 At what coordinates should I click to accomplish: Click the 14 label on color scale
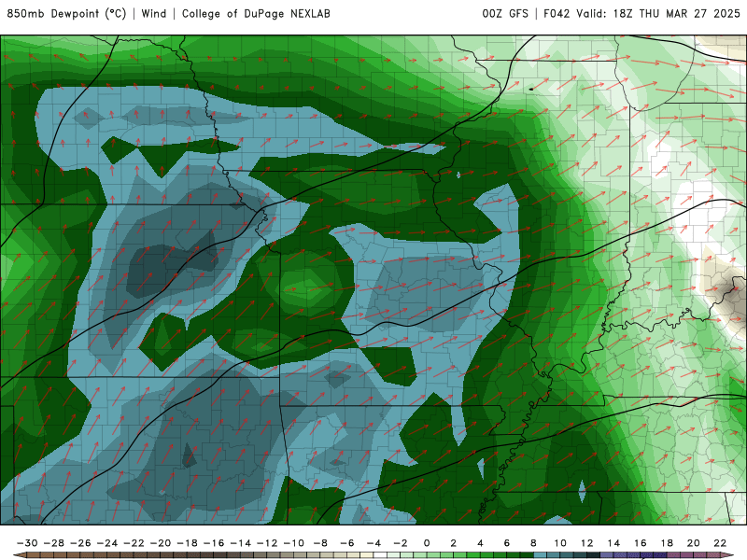(613, 543)
